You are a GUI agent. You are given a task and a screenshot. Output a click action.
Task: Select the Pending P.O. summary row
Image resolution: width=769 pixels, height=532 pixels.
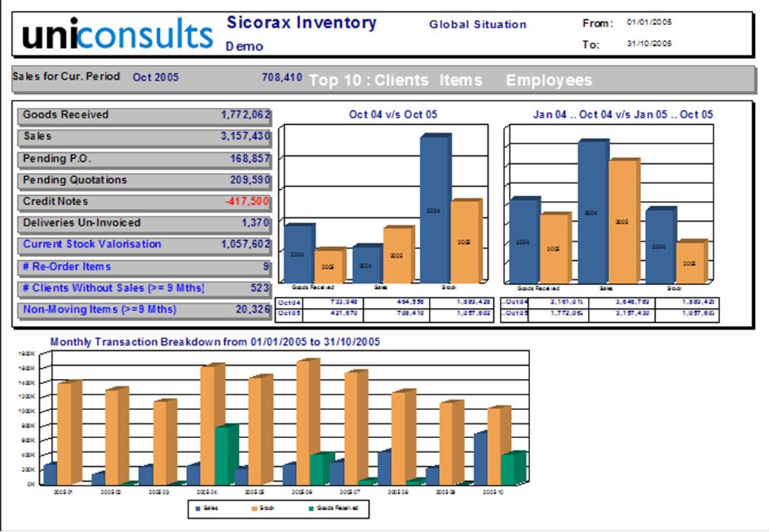pyautogui.click(x=146, y=159)
